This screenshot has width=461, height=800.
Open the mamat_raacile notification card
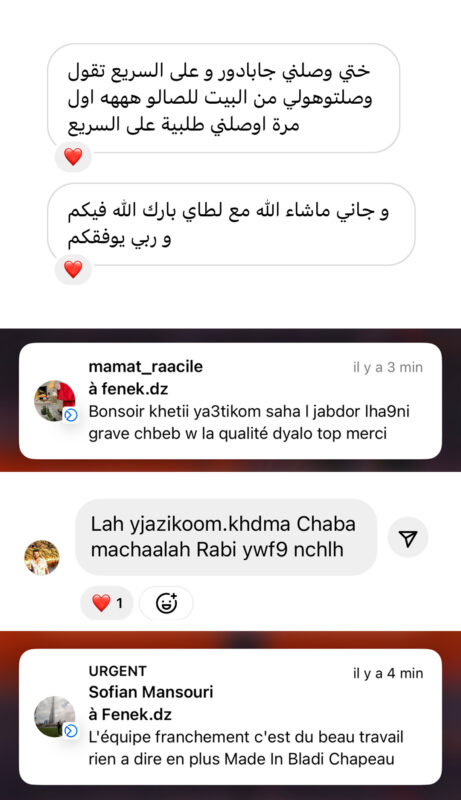click(x=230, y=401)
